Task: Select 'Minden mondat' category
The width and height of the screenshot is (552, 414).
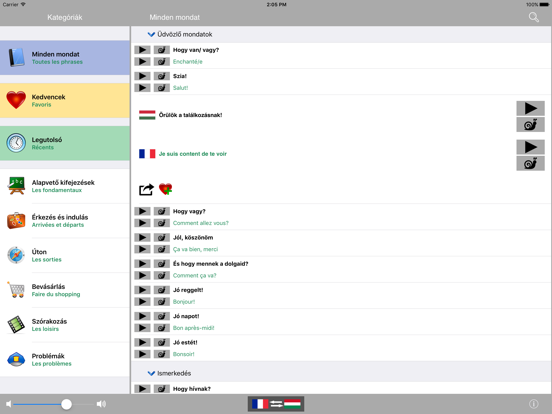Action: pos(65,58)
